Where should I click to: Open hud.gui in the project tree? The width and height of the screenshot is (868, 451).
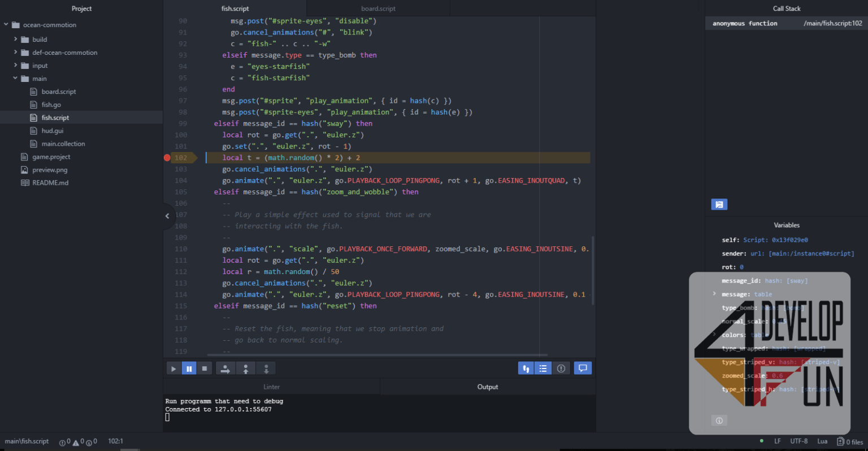[x=53, y=131]
